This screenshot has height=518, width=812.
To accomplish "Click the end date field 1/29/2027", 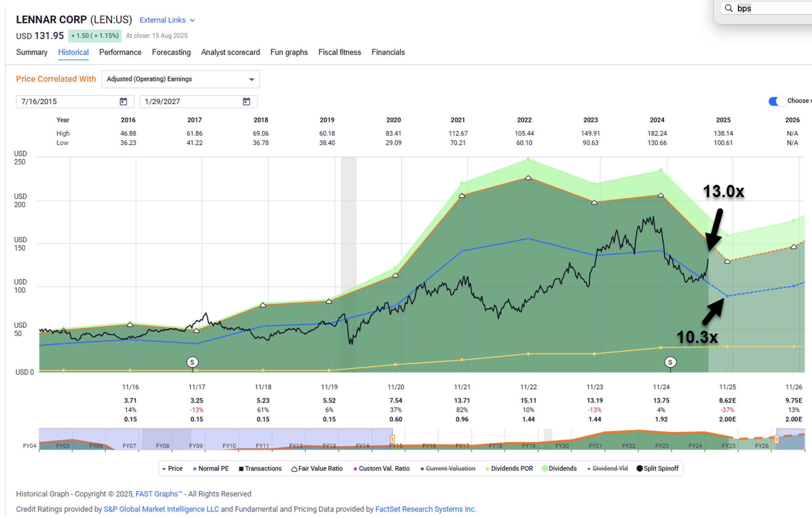I will point(199,101).
